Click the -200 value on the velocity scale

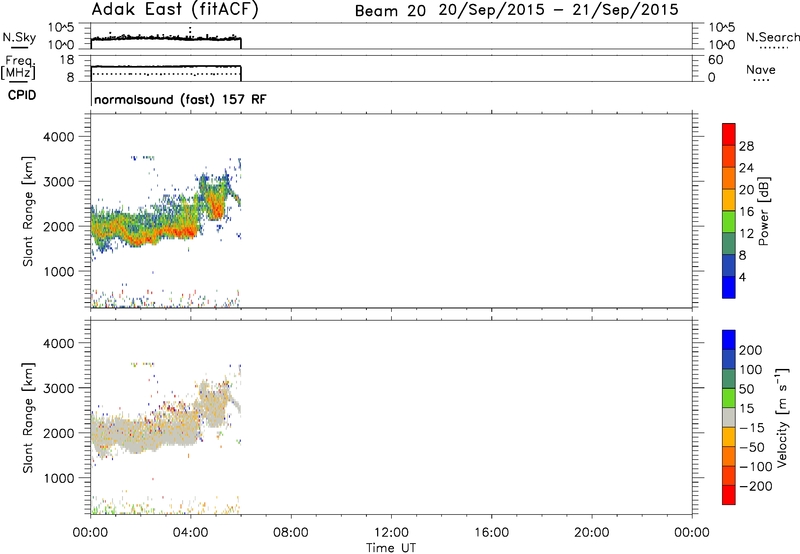pyautogui.click(x=755, y=486)
